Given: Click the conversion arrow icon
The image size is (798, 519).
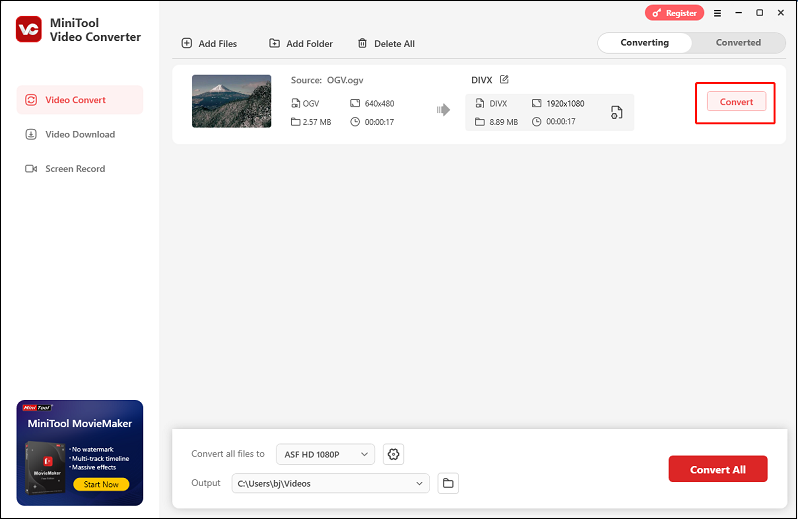Looking at the screenshot, I should (x=443, y=109).
